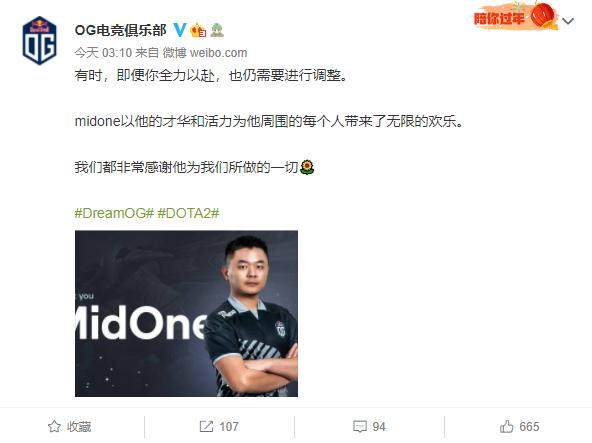Like the post with thumbs-up icon
This screenshot has height=443, width=592.
pyautogui.click(x=506, y=426)
